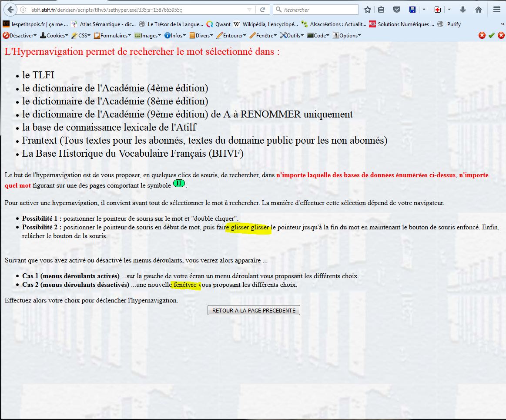Click the floppy disk save icon
Image resolution: width=506 pixels, height=420 pixels.
click(412, 10)
